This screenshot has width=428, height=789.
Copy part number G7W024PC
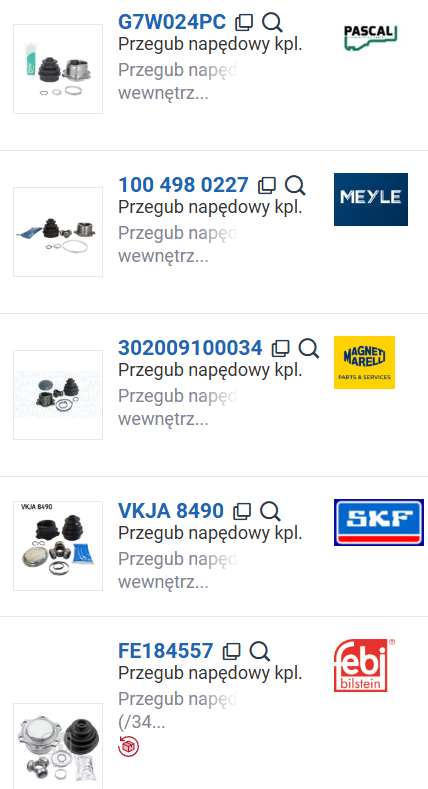(x=244, y=22)
